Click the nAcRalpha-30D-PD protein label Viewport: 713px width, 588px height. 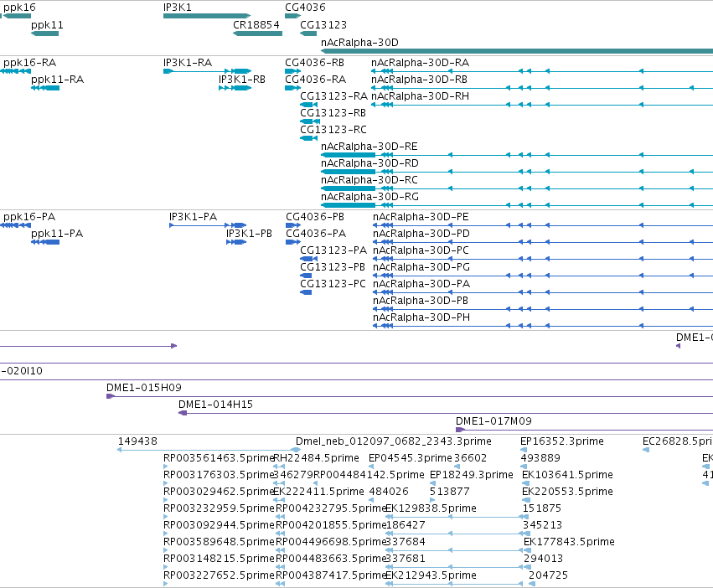tap(421, 234)
